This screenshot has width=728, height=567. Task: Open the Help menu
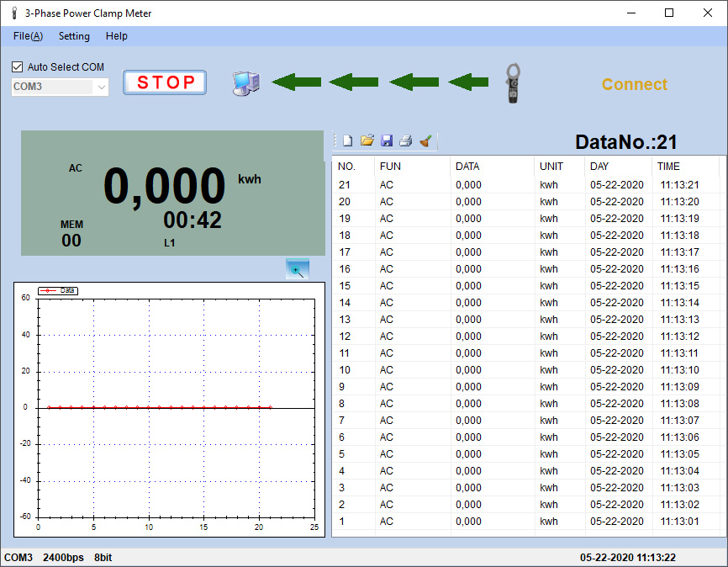117,36
